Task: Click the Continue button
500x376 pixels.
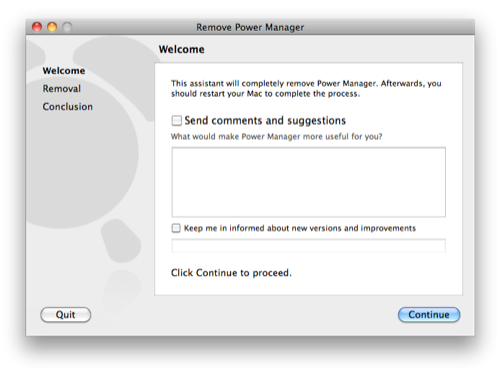Action: coord(429,315)
